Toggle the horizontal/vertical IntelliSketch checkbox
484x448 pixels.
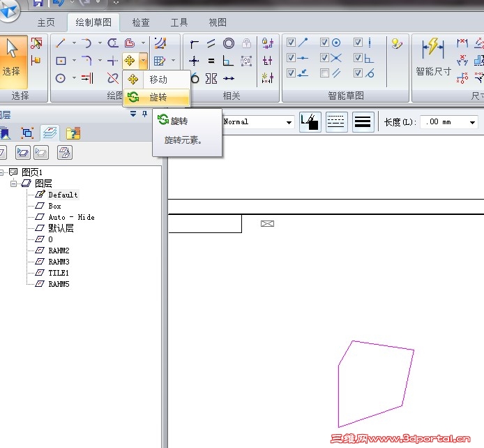pos(358,42)
